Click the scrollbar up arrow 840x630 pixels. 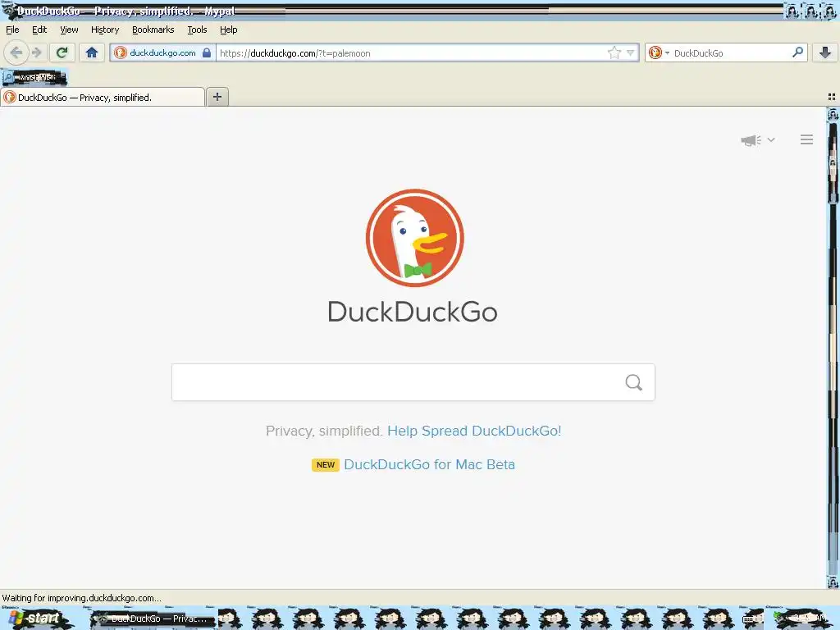[x=833, y=114]
